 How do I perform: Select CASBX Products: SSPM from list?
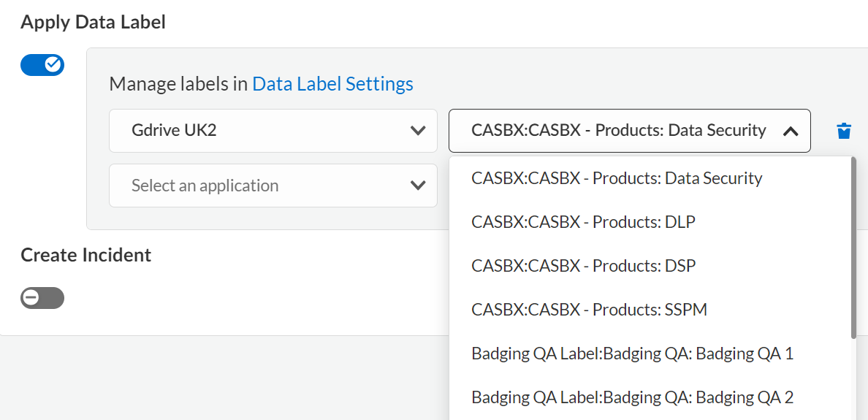click(x=589, y=310)
